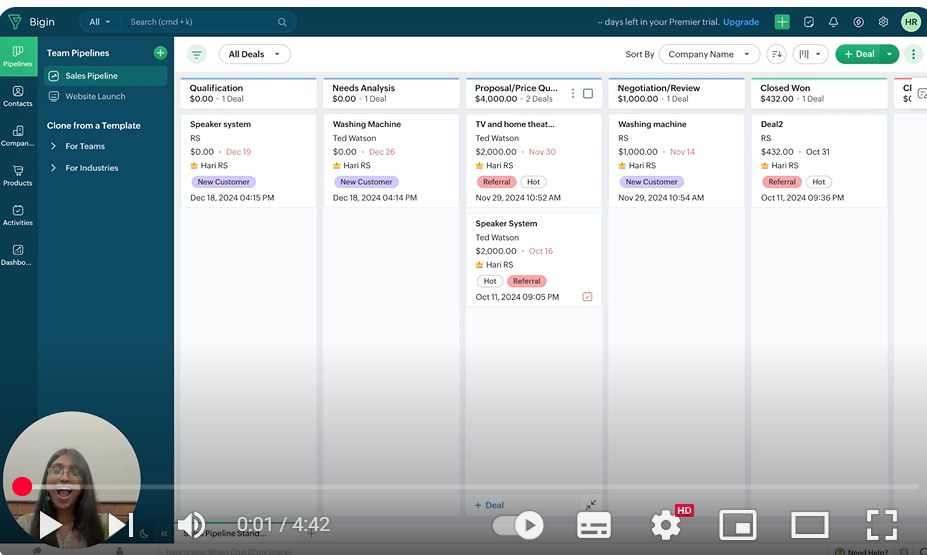Open the TV and home theat... deal
This screenshot has width=927, height=555.
515,124
